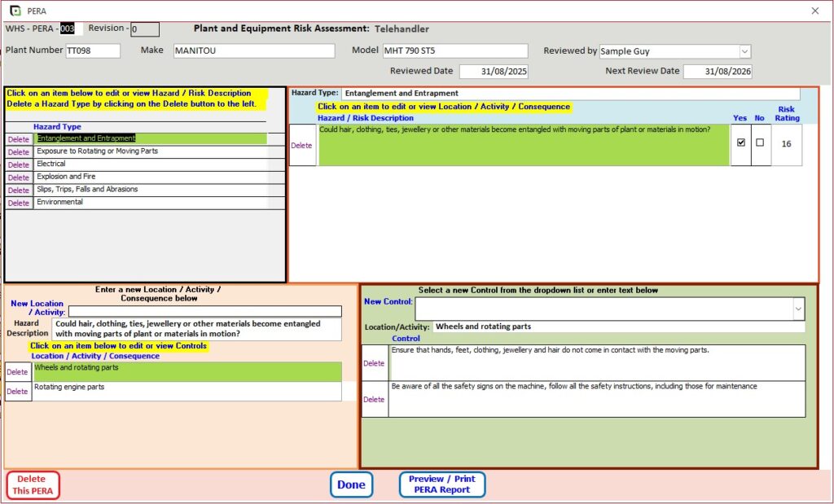Delete the Environmental hazard type

tap(17, 202)
